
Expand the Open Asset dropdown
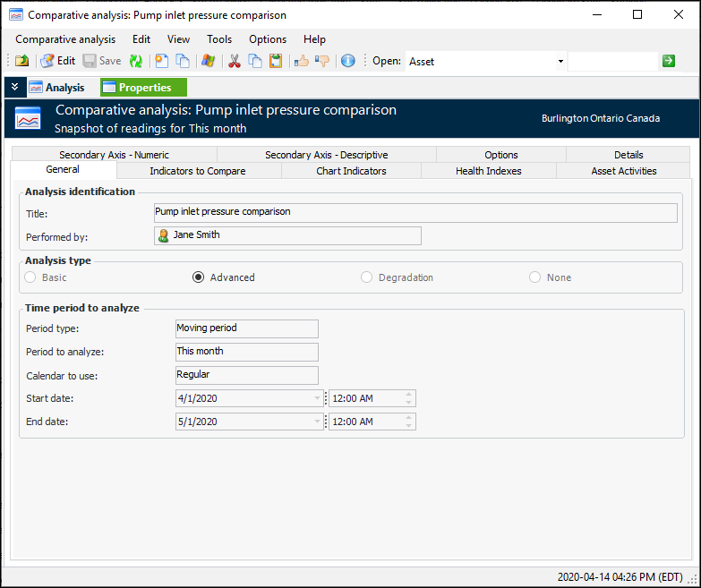(560, 62)
